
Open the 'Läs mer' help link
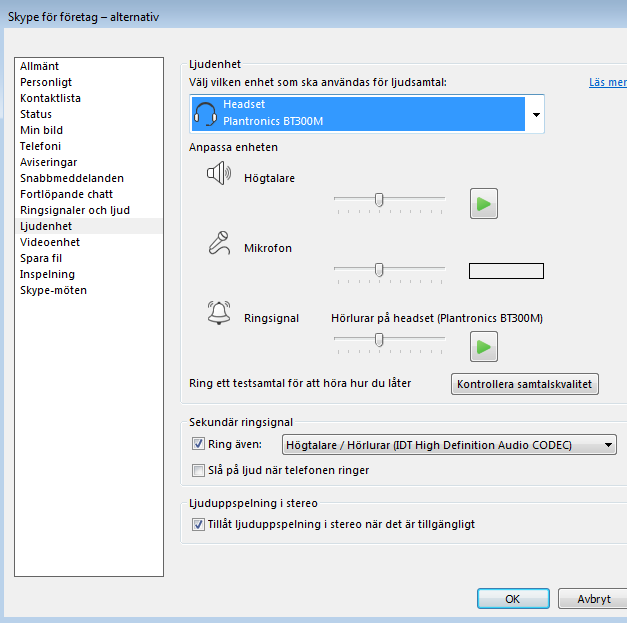(x=608, y=82)
